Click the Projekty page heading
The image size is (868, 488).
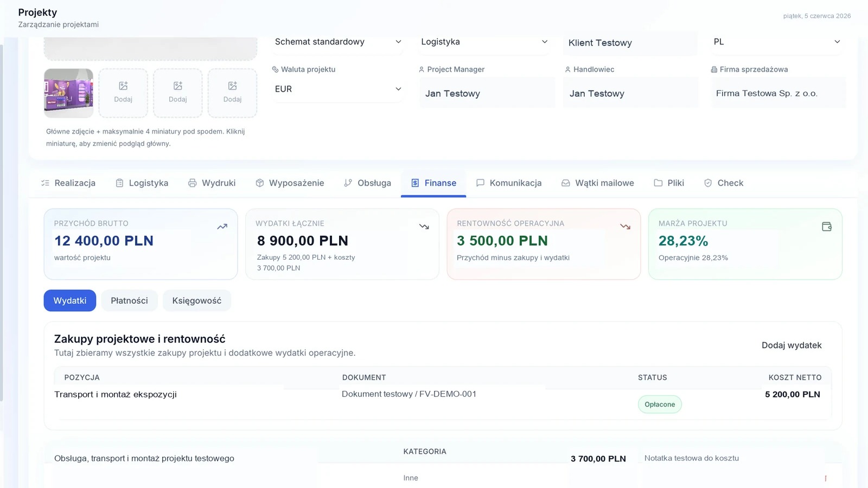click(x=37, y=12)
